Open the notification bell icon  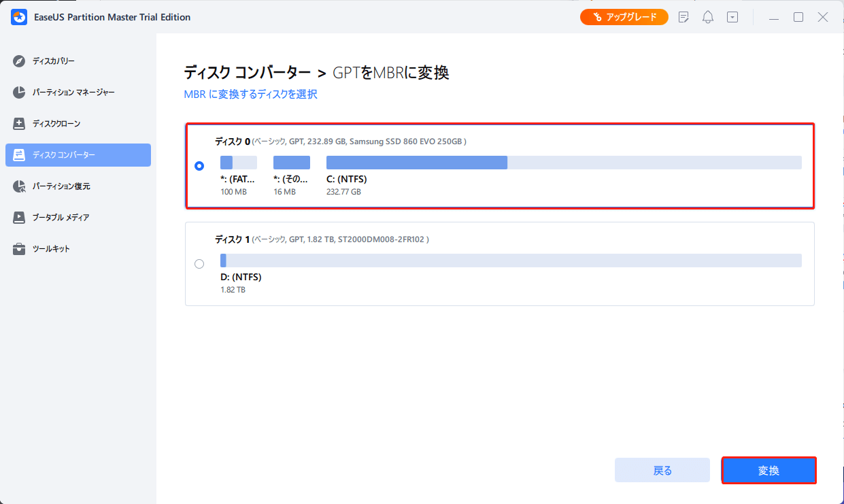click(x=708, y=17)
